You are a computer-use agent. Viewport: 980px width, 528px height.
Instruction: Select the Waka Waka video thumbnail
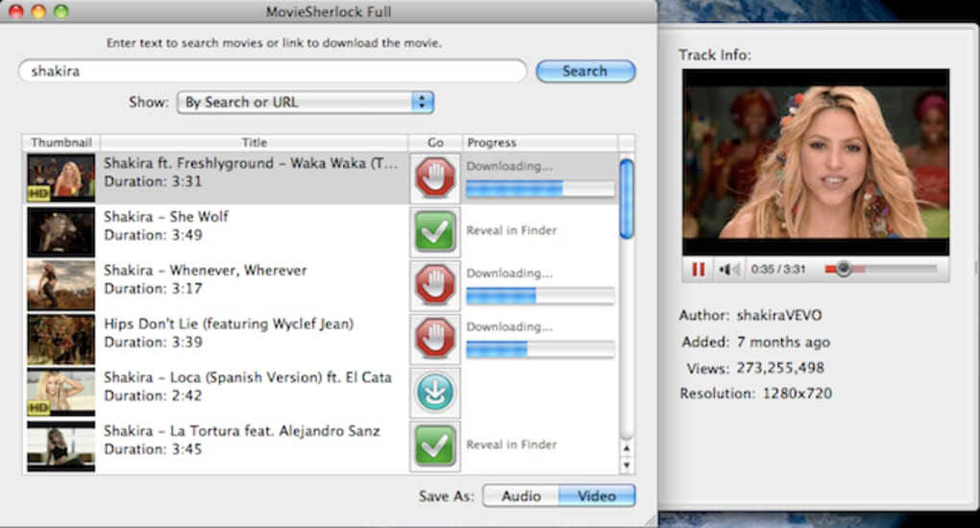(x=61, y=179)
